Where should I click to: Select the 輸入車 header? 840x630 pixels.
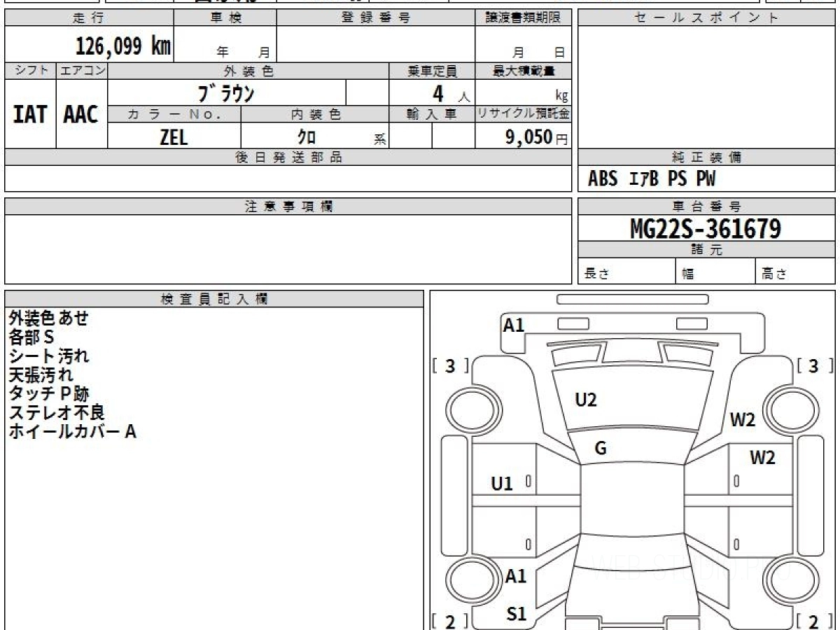(432, 114)
